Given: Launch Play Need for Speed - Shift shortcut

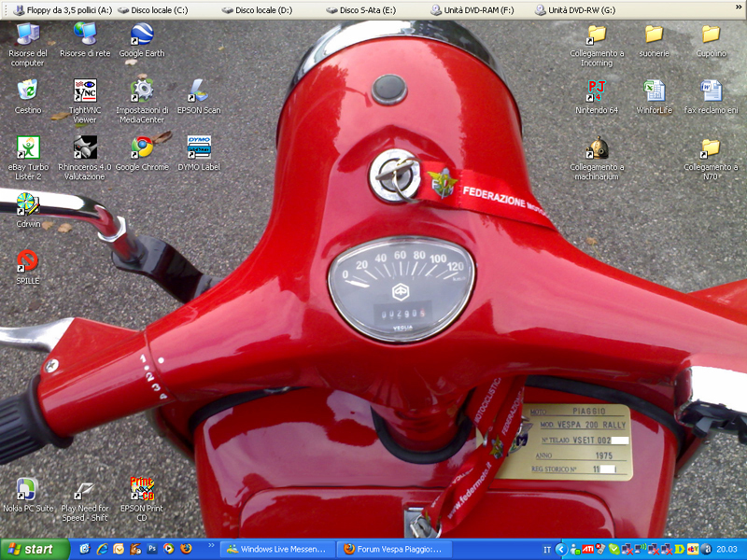Looking at the screenshot, I should tap(85, 500).
